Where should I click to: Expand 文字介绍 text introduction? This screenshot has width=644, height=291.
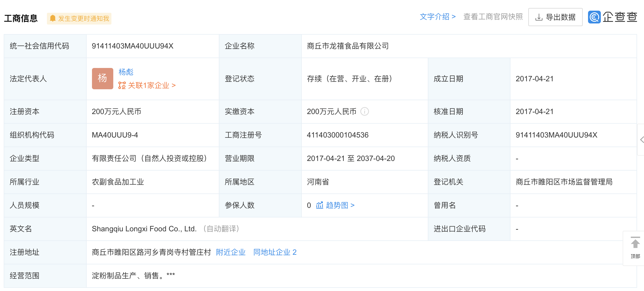(437, 17)
